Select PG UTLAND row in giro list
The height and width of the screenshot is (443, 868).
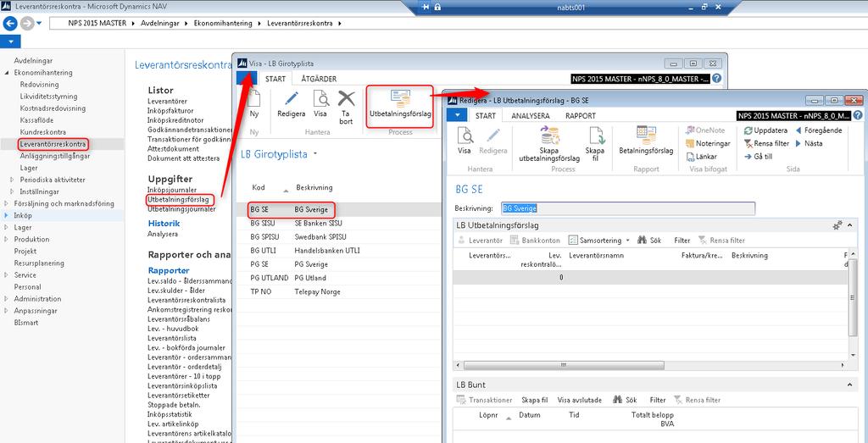341,278
